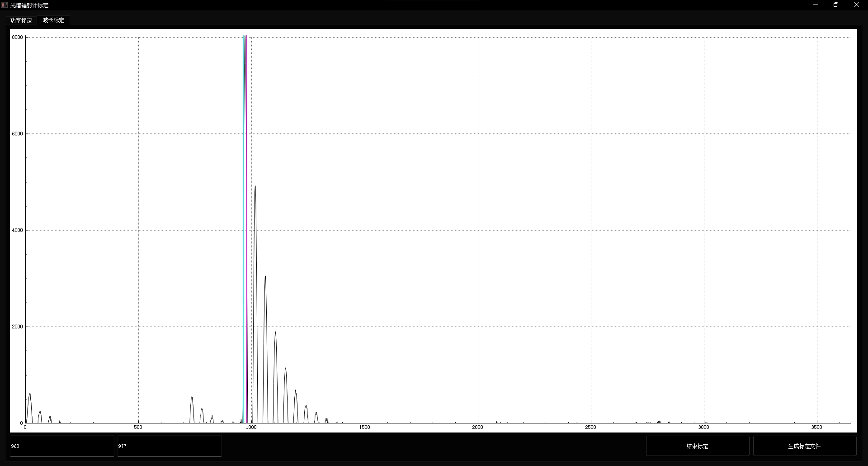Click the magenta vertical marker line
The image size is (868, 466).
tap(247, 226)
